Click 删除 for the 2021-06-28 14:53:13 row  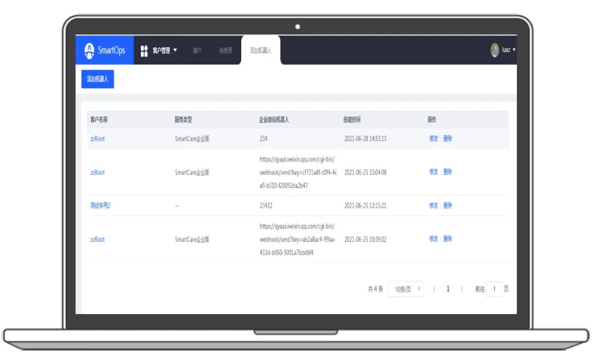tap(448, 139)
